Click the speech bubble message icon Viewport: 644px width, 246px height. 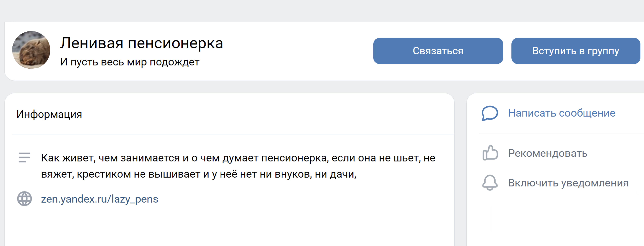490,113
